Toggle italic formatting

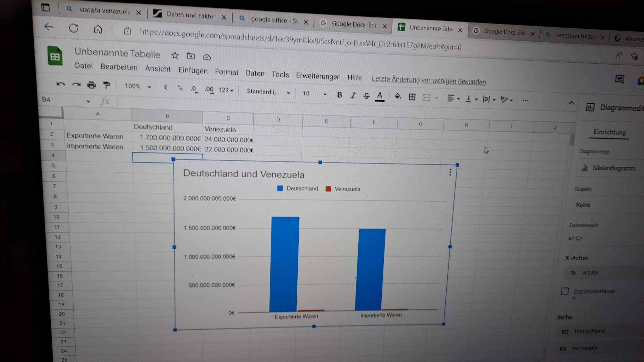coord(353,96)
